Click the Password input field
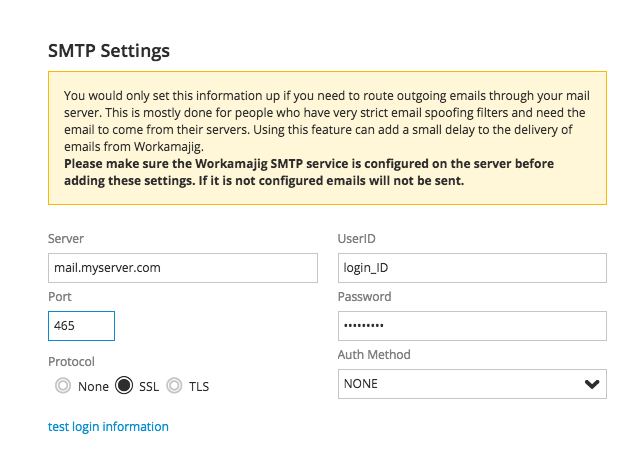Image resolution: width=629 pixels, height=469 pixels. [x=472, y=326]
